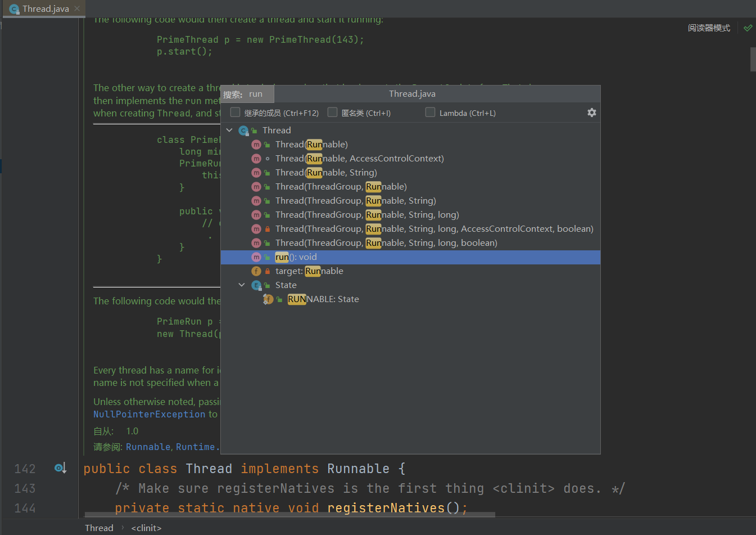The image size is (756, 535).
Task: Open the NullPointerException doc link
Action: coord(150,414)
